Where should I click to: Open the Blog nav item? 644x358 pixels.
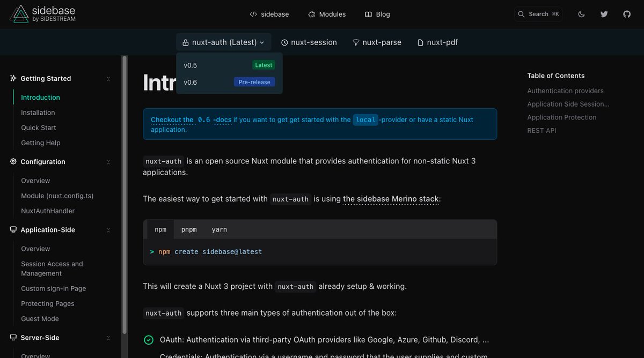(377, 14)
